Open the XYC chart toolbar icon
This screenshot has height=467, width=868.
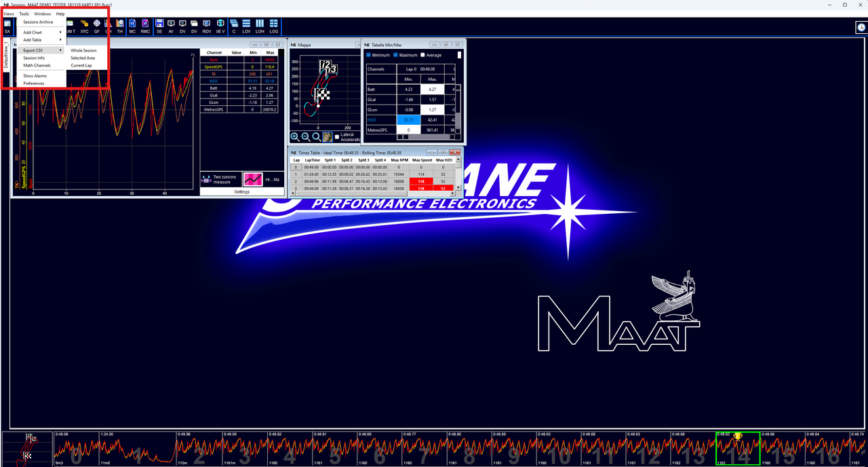point(84,26)
